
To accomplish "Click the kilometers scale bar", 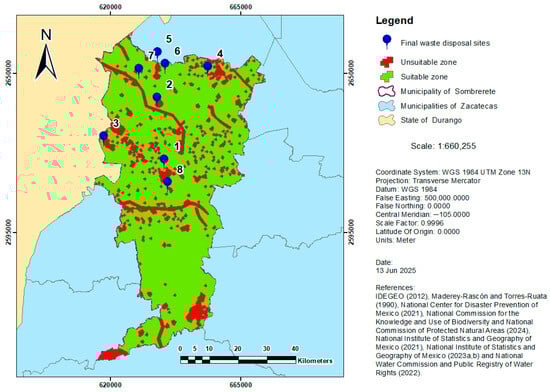I will pyautogui.click(x=238, y=360).
